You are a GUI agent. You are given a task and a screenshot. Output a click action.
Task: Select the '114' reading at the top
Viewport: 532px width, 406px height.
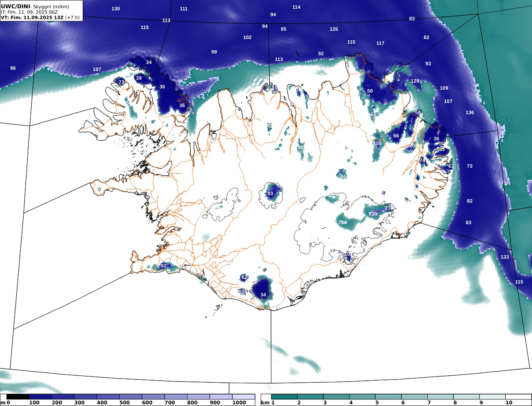[x=296, y=7]
